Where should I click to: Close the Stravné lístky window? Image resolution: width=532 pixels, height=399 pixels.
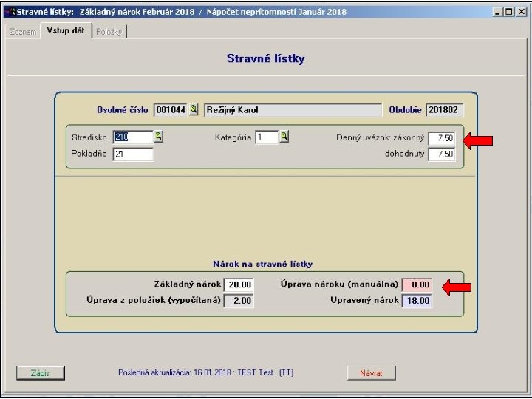521,12
